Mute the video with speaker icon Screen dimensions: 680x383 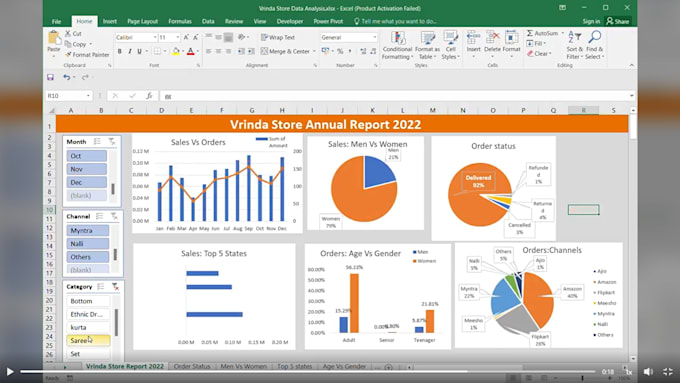648,372
